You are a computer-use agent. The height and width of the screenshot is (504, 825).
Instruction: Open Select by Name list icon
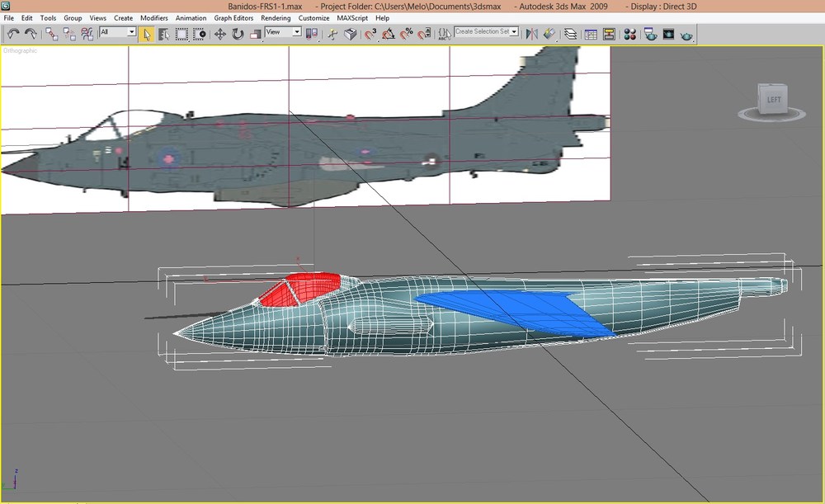coord(163,35)
